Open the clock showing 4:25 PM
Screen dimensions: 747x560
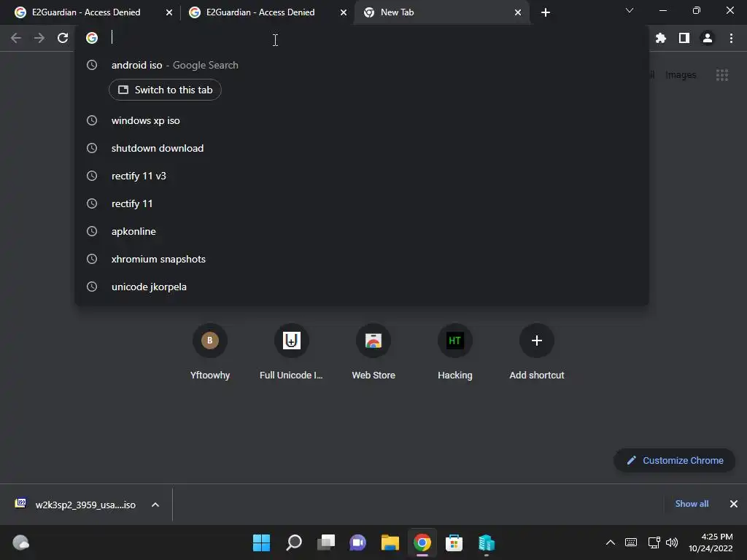pos(711,542)
